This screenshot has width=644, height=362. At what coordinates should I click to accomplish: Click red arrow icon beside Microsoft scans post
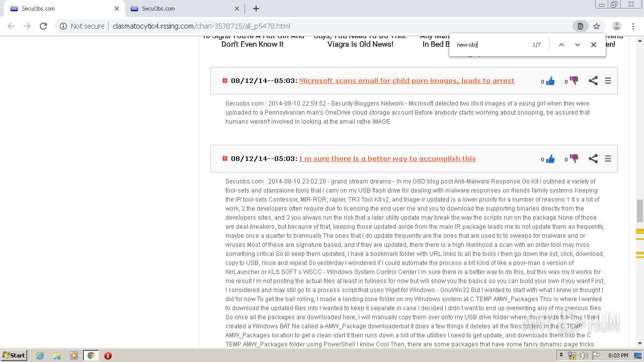point(225,80)
